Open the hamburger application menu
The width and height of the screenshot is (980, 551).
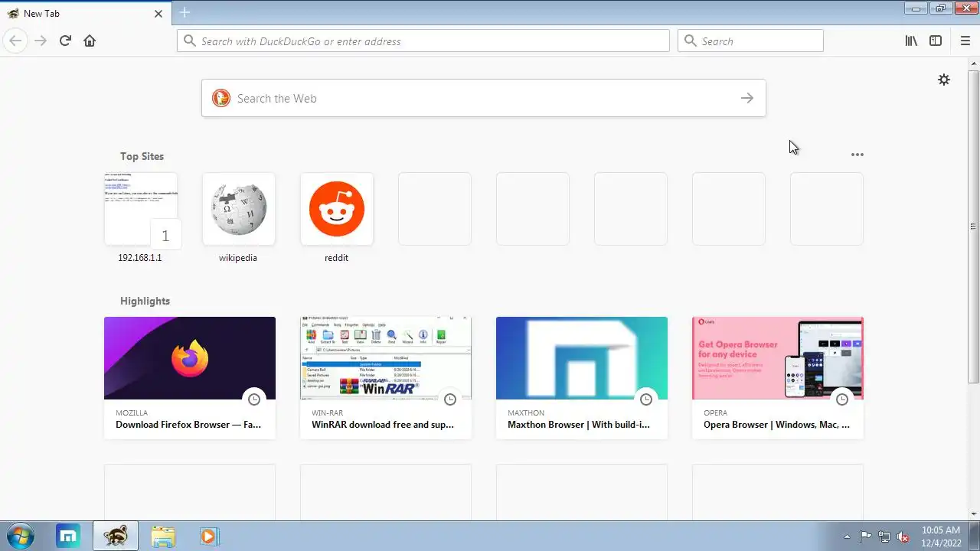click(x=965, y=41)
